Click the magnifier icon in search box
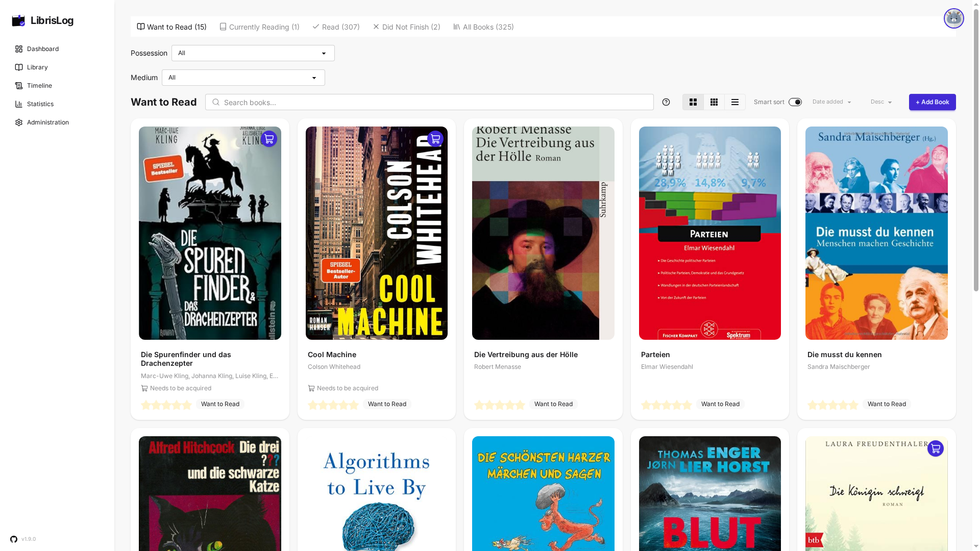Screen dimensions: 980x551 (216, 102)
